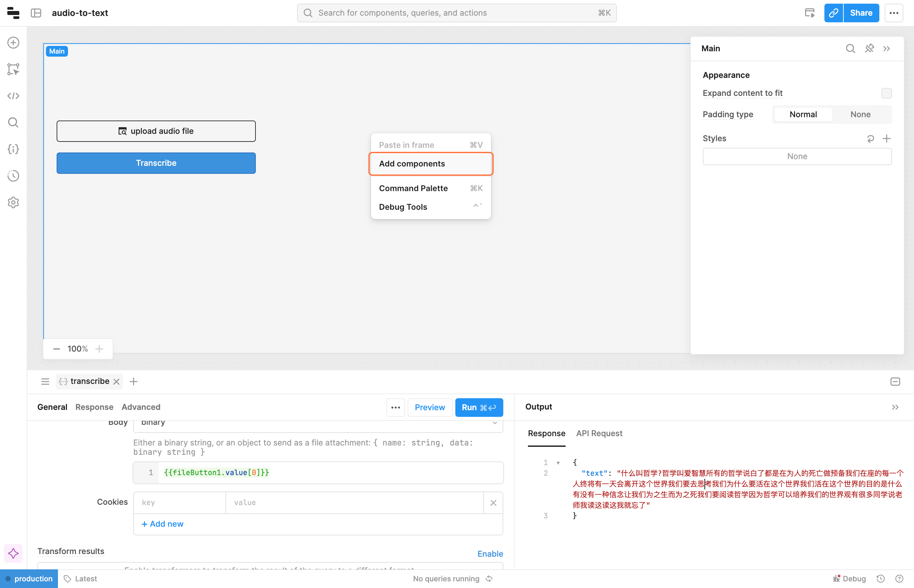Reset styles with the revert icon

pos(870,139)
